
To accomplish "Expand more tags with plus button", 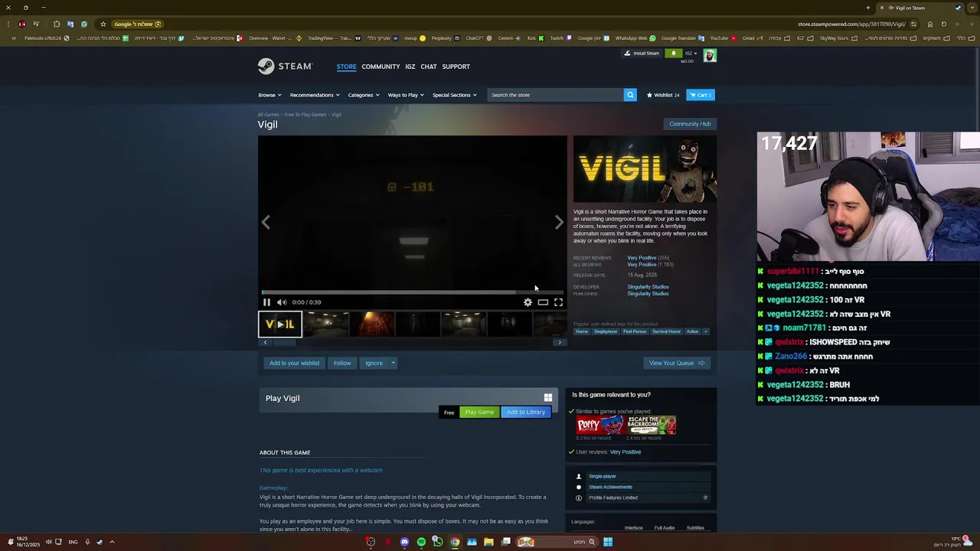I will point(706,331).
